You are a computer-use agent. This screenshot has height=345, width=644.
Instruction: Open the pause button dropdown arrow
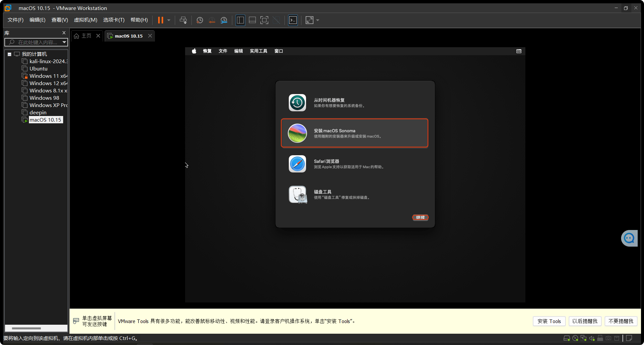pyautogui.click(x=168, y=20)
